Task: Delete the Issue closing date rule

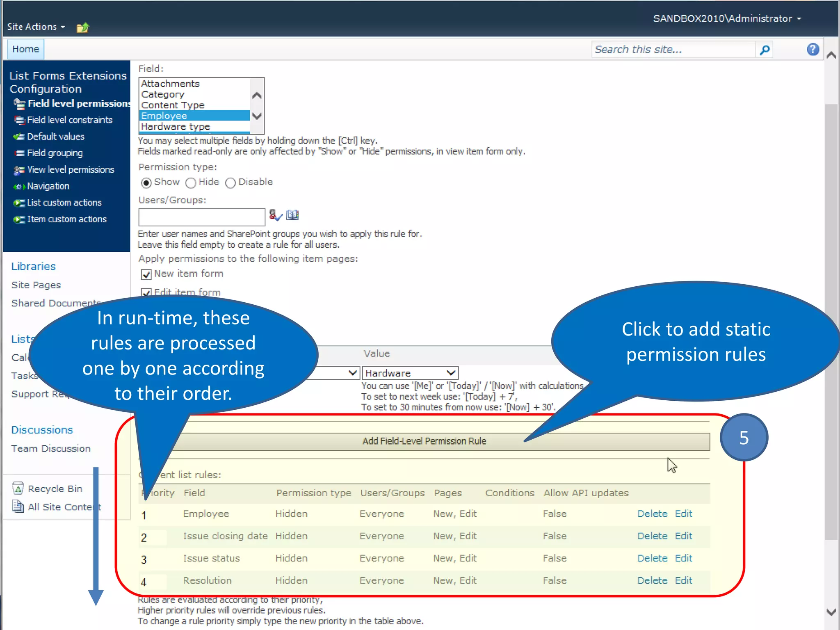Action: [652, 536]
